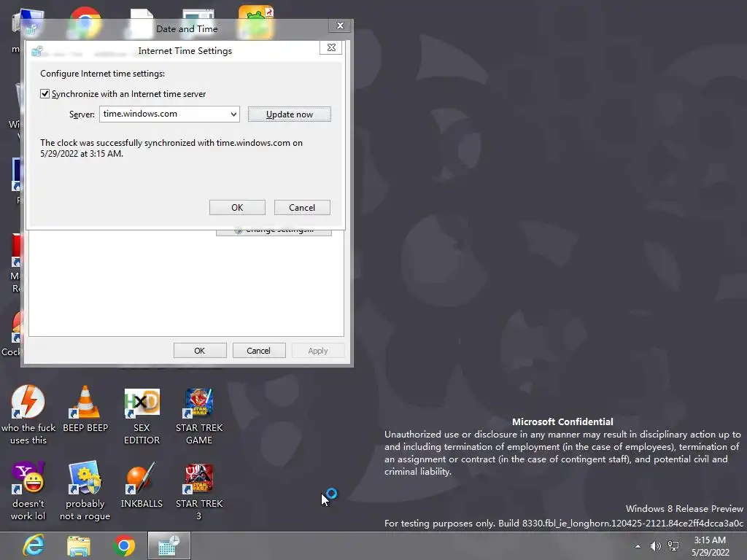747x560 pixels.
Task: Close the Internet Time Settings dialog
Action: 331,47
